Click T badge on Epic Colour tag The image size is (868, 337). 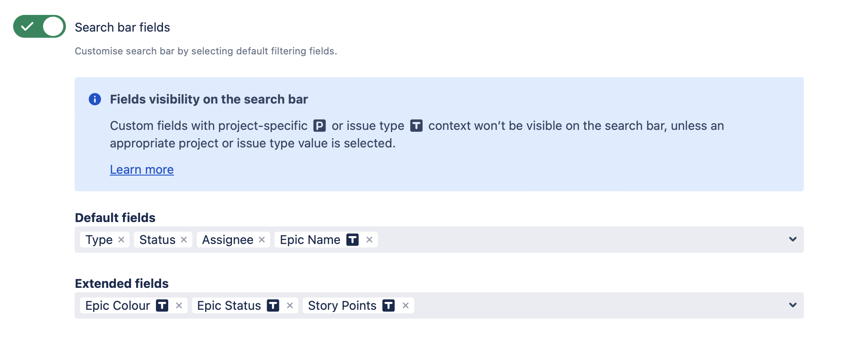[x=162, y=305]
